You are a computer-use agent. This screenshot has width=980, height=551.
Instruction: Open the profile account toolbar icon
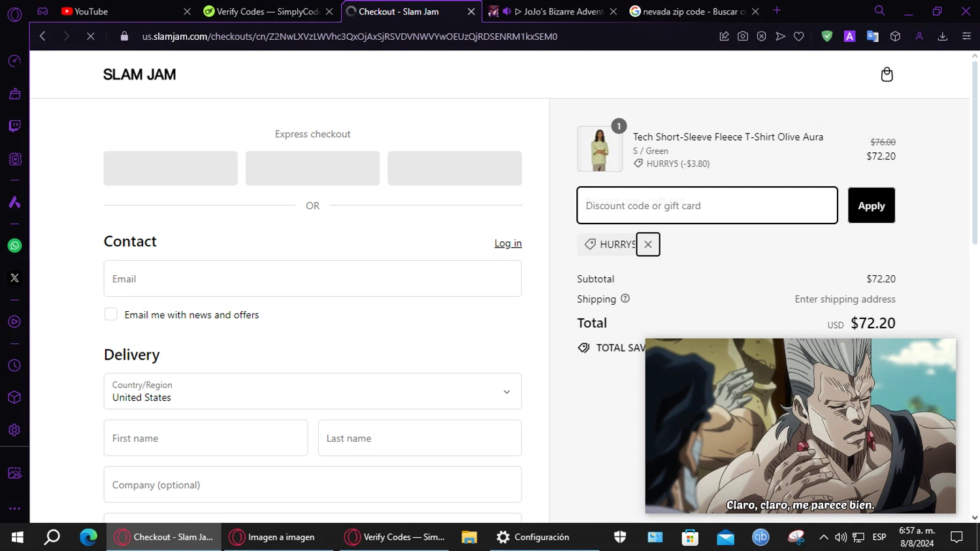(x=919, y=37)
